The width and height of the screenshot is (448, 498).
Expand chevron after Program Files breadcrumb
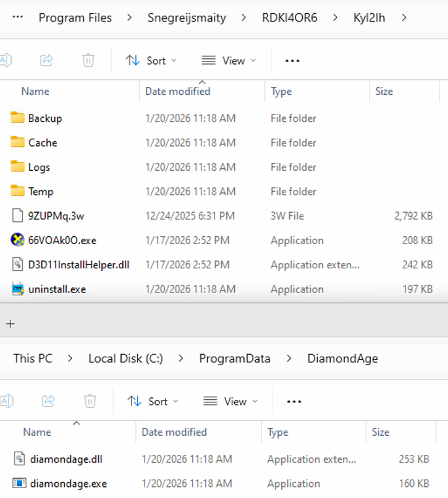click(x=129, y=18)
